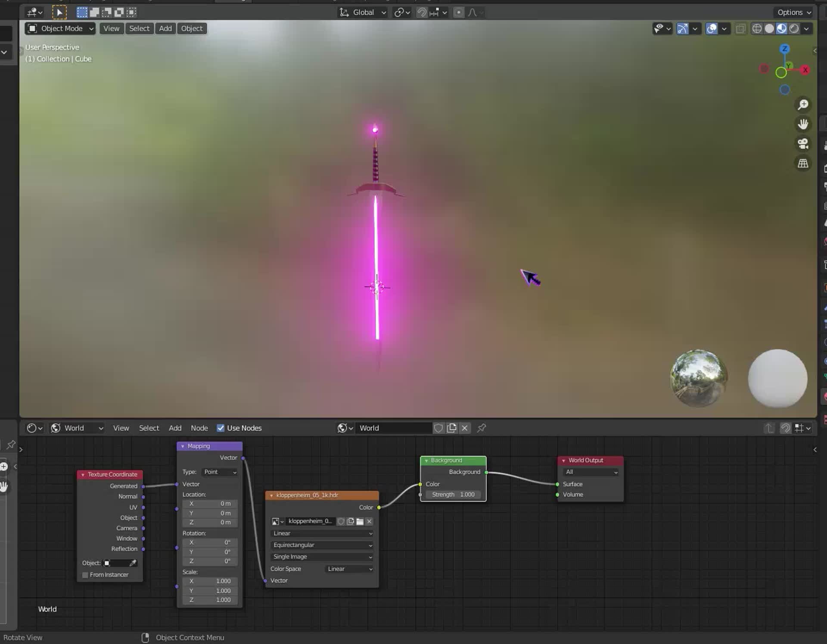Activate the Move hand tool in viewport sidebar
Screen dimensions: 827x644
[803, 124]
